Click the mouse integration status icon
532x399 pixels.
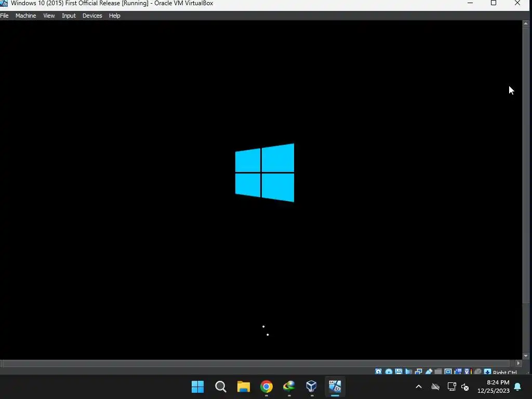478,372
